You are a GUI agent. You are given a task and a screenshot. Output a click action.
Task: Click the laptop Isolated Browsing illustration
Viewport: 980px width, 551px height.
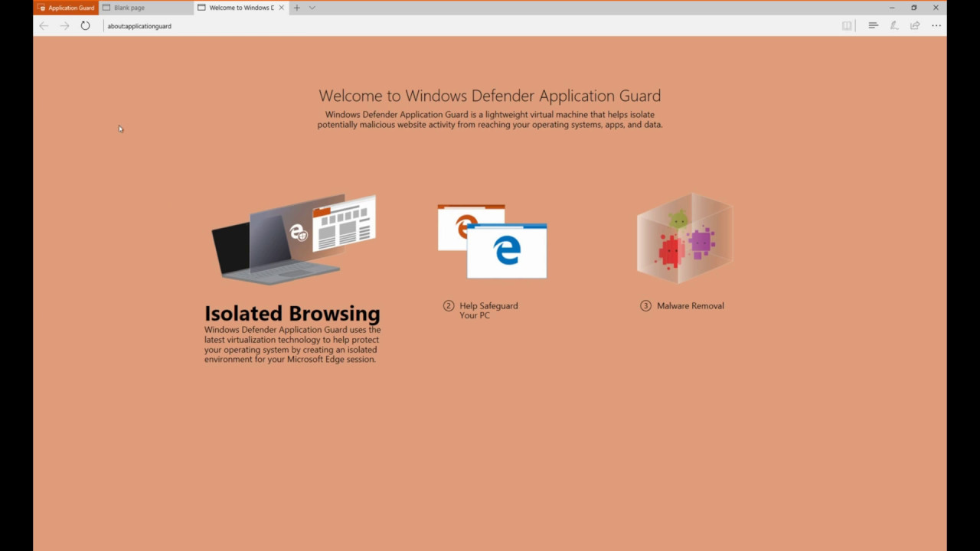(x=294, y=240)
